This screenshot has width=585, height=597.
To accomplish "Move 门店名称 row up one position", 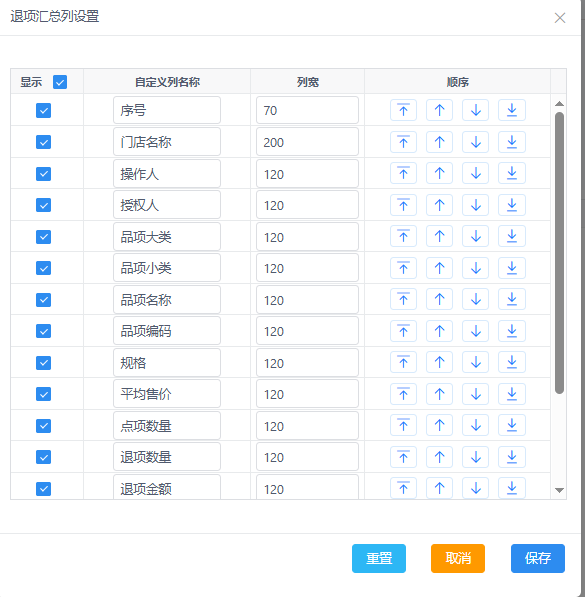I will point(440,142).
